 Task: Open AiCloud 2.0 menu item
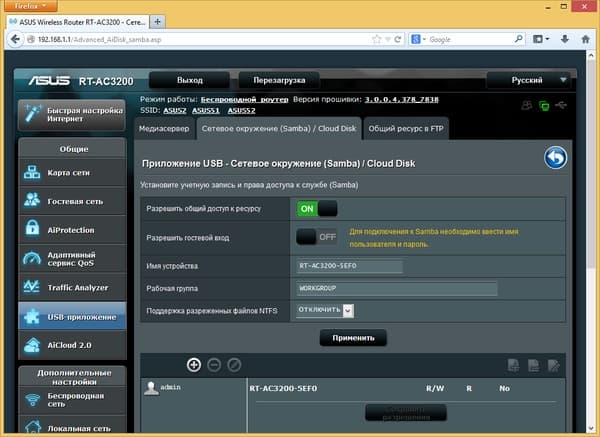72,345
